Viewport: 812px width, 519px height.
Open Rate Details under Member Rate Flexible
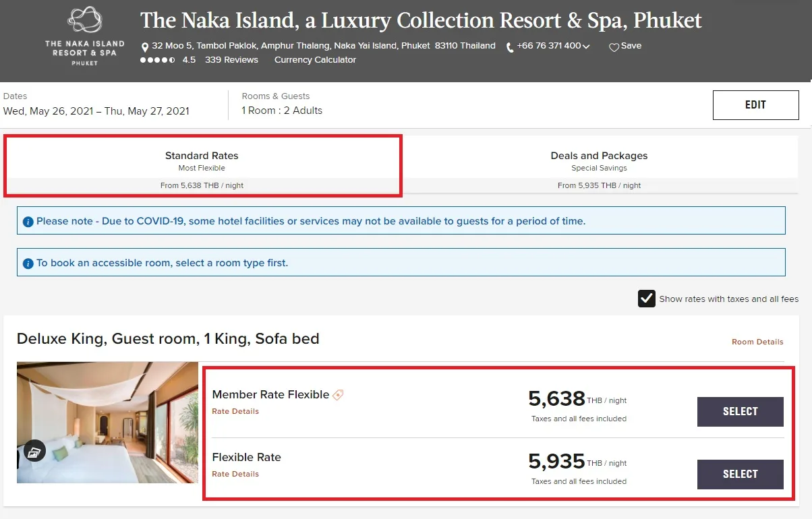click(x=235, y=411)
